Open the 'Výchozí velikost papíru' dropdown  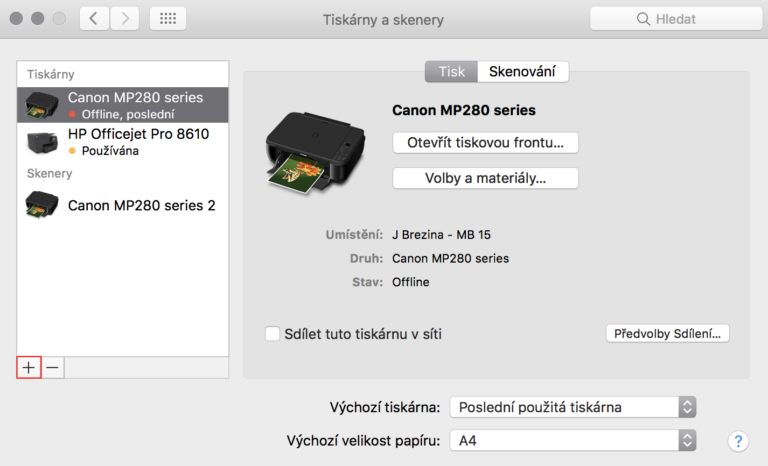coord(572,440)
